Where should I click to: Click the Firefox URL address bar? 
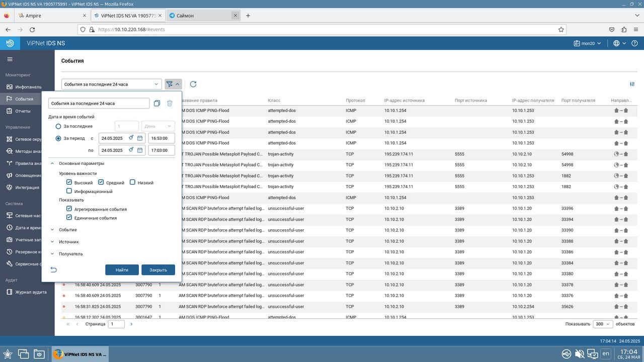322,30
